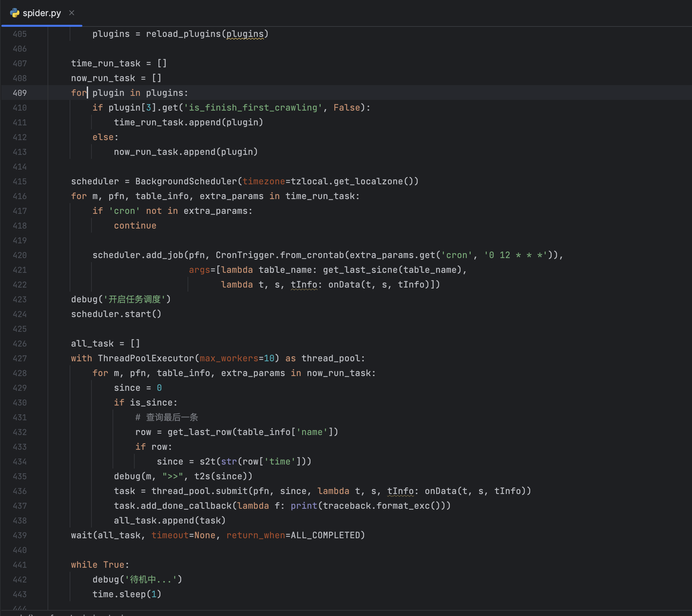
Task: Click line number 415 in the gutter
Action: click(20, 181)
